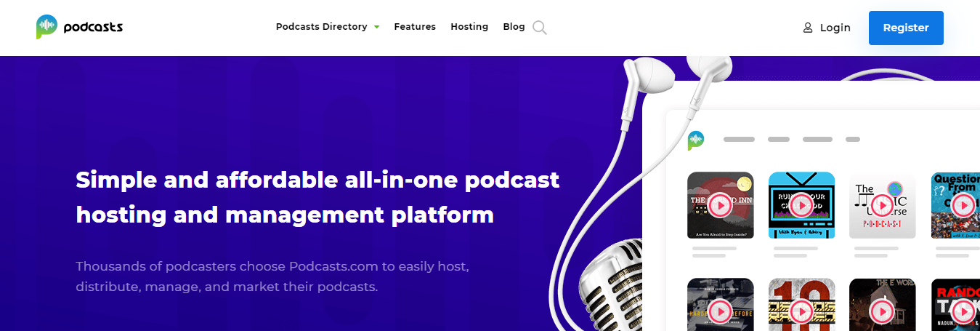This screenshot has height=331, width=980.
Task: Open the search magnifier icon
Action: tap(539, 28)
